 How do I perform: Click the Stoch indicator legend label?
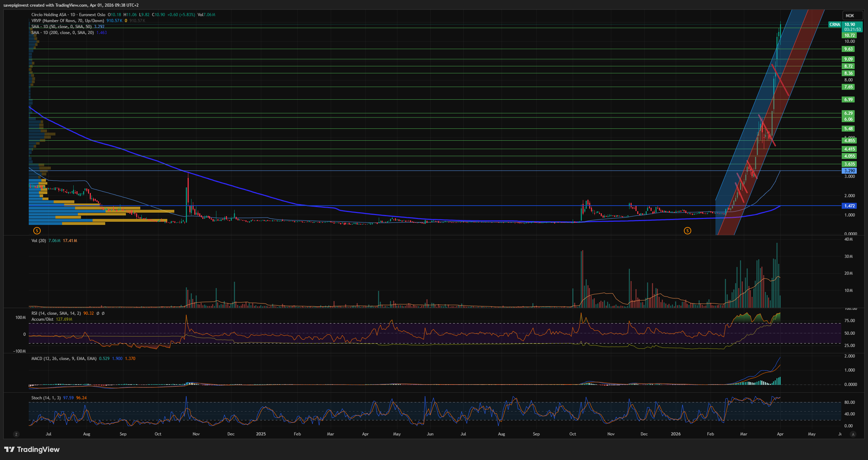(46, 398)
